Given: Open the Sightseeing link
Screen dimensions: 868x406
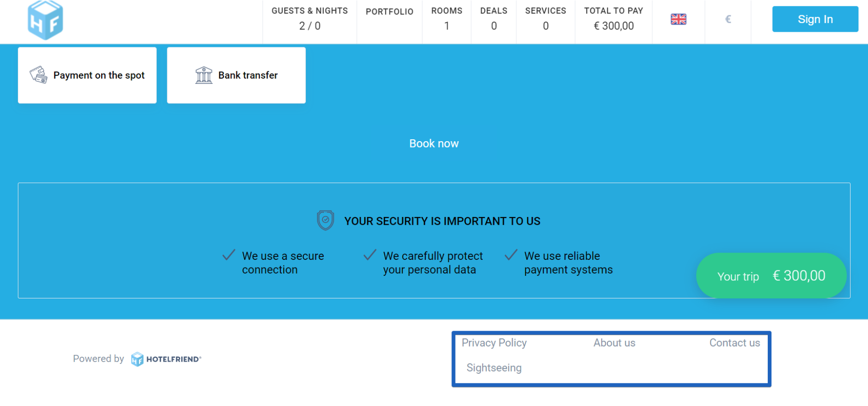Looking at the screenshot, I should pyautogui.click(x=494, y=368).
